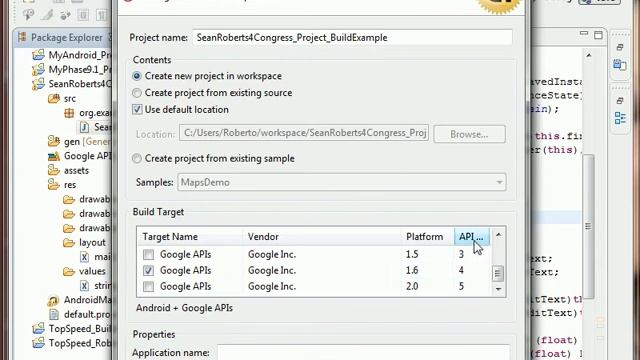Click the org.exa package icon
Viewport: 640px width, 360px height.
(69, 113)
